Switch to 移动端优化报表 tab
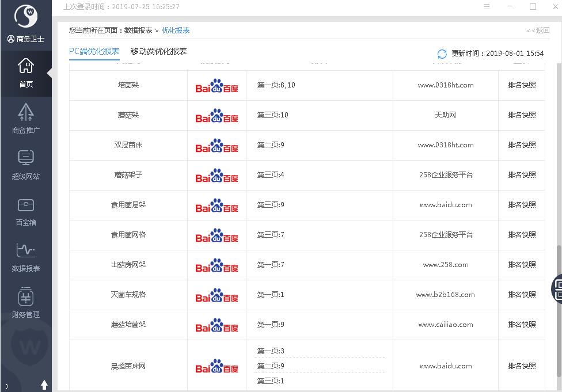 (158, 51)
